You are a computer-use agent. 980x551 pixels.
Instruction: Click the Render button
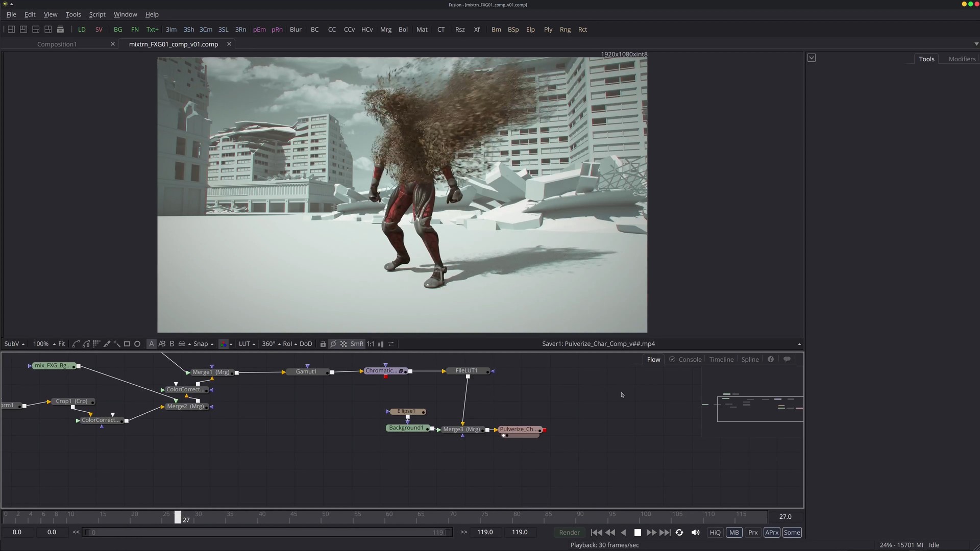[570, 532]
